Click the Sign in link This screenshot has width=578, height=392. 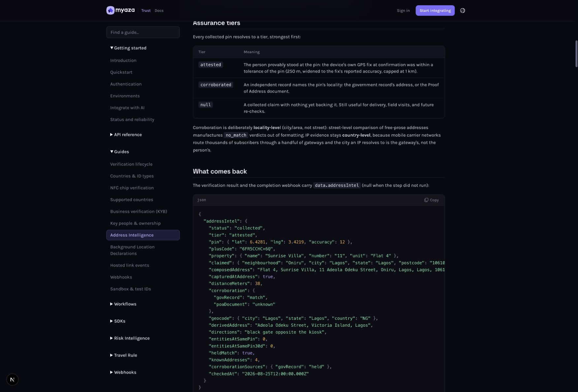point(403,11)
